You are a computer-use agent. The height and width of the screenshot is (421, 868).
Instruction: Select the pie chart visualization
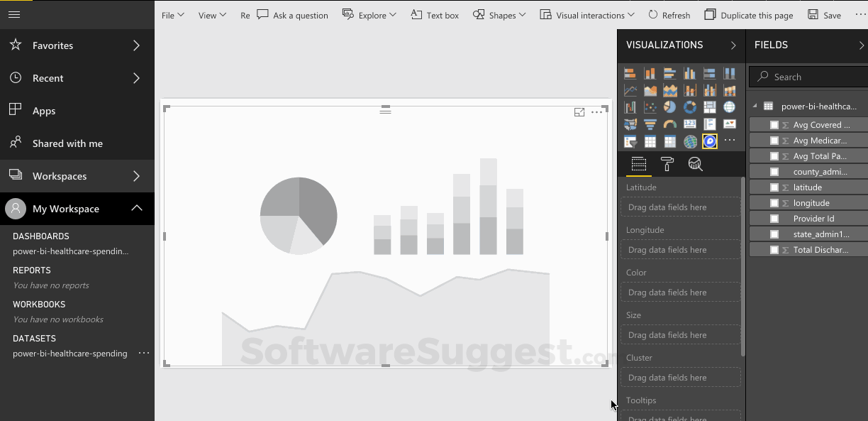coord(670,107)
